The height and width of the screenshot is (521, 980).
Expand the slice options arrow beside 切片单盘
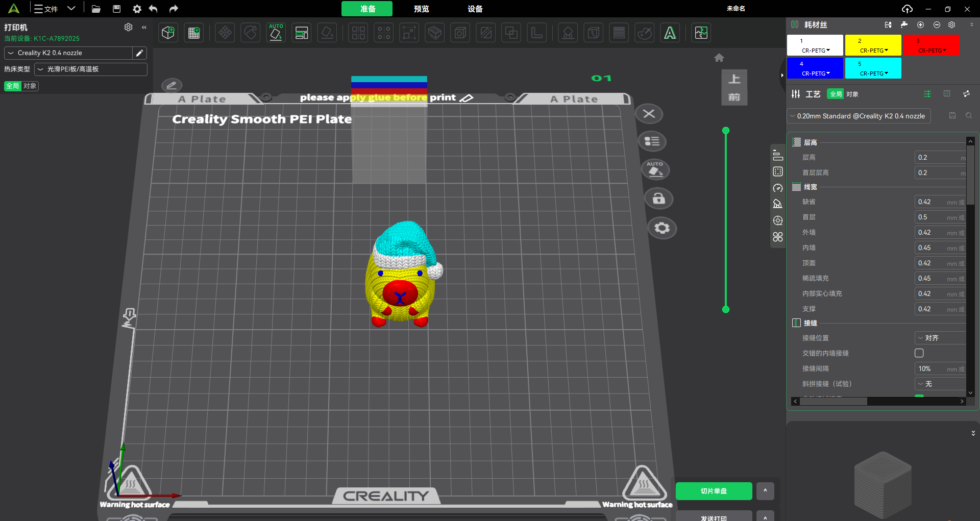point(765,491)
